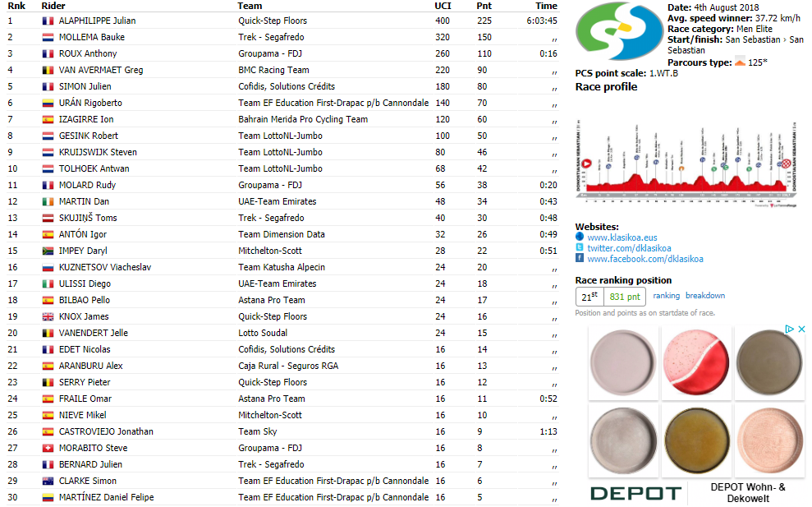Click the Irish flag beside MARTIN Dan
Viewport: 812px width, 507px height.
coord(48,201)
